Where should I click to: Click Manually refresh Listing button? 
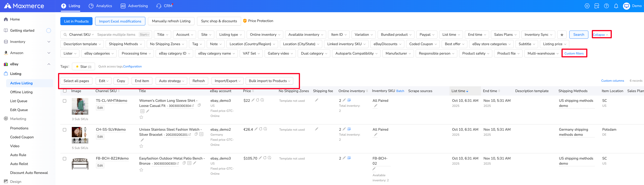point(171,21)
